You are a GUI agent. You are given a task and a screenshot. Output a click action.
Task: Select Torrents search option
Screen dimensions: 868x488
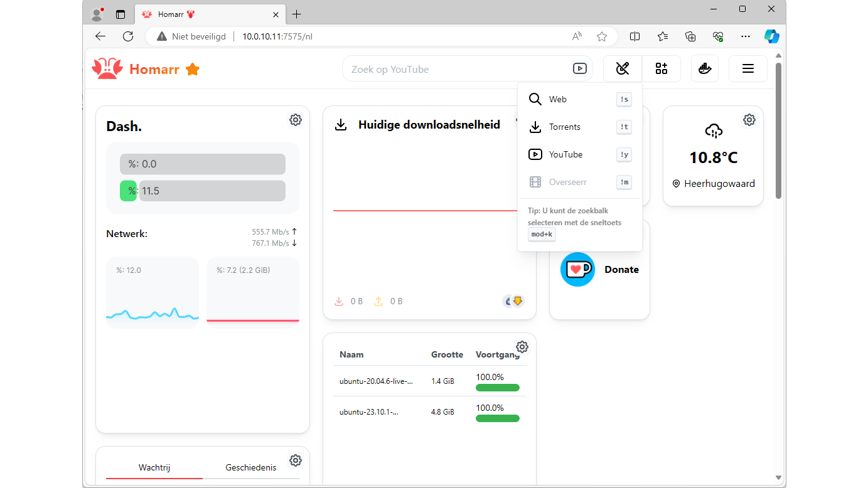tap(580, 127)
